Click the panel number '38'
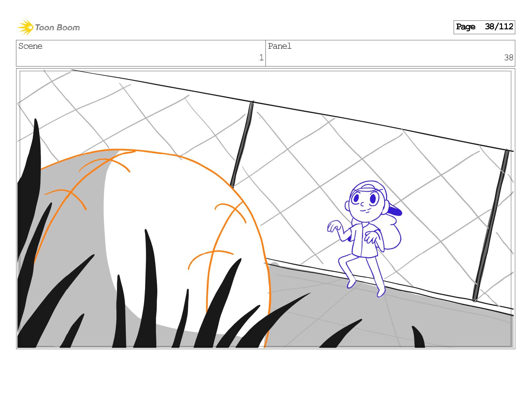The width and height of the screenshot is (532, 411). click(x=508, y=58)
